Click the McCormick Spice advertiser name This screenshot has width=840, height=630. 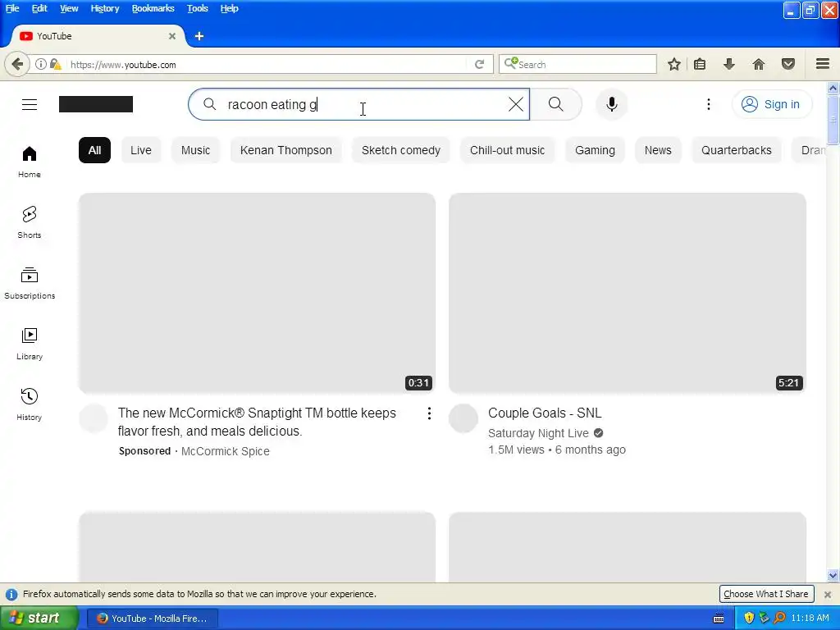[225, 451]
